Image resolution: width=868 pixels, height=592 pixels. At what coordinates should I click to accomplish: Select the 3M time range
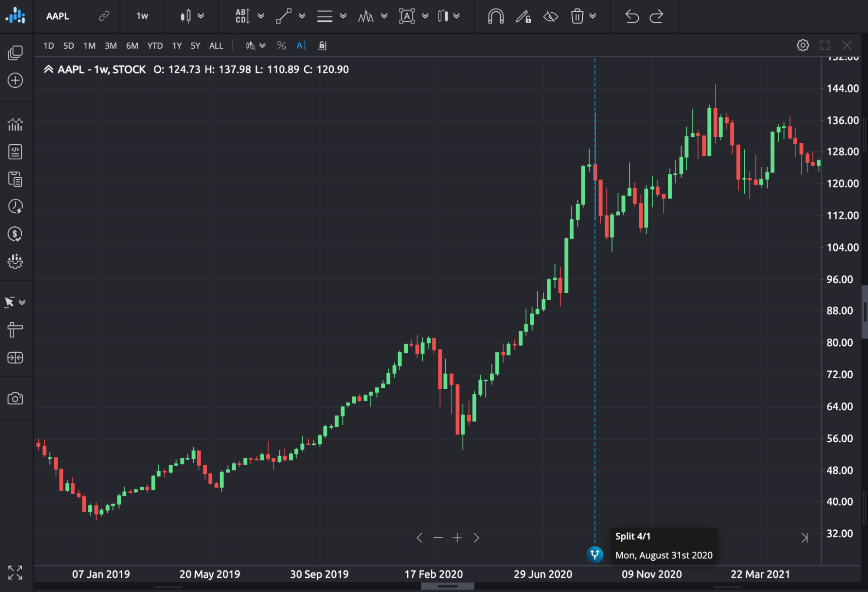point(111,46)
